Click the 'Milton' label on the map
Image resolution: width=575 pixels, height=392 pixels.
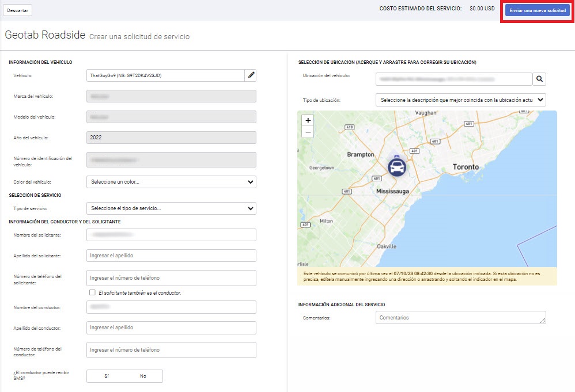tap(326, 221)
